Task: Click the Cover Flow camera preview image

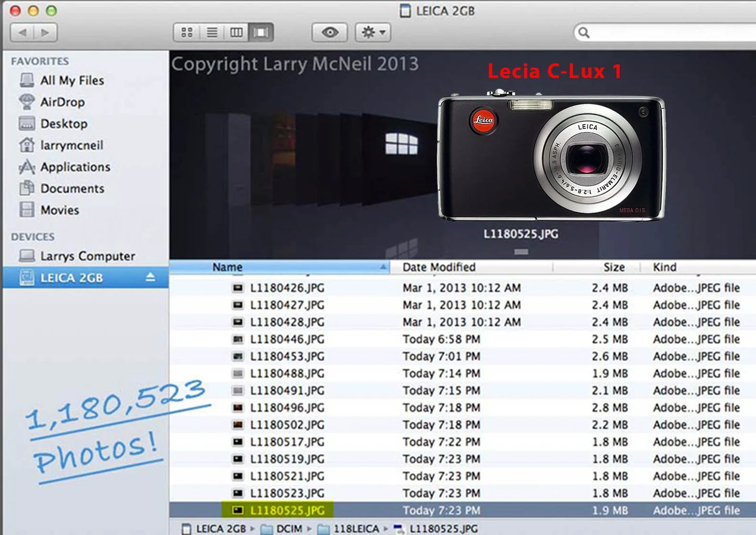Action: click(x=551, y=155)
